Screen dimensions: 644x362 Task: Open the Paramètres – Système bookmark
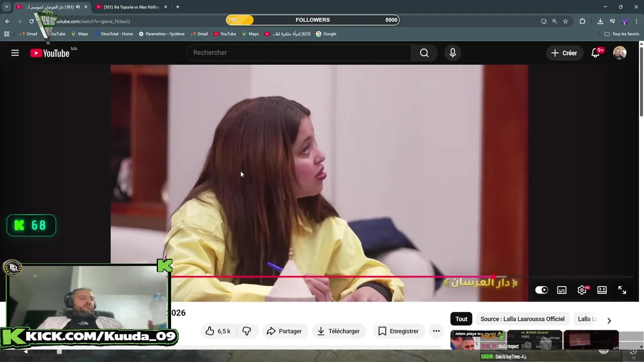[x=162, y=34]
